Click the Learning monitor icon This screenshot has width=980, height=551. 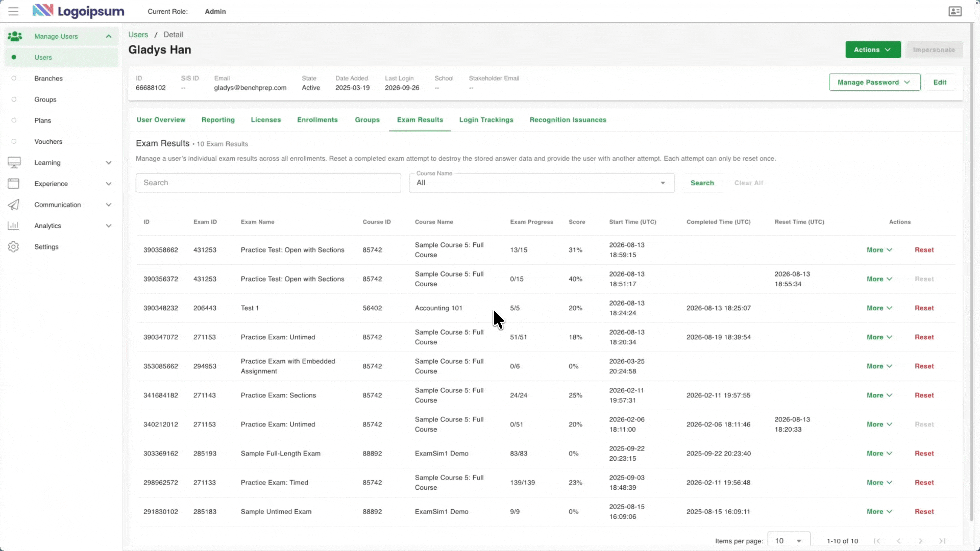14,163
